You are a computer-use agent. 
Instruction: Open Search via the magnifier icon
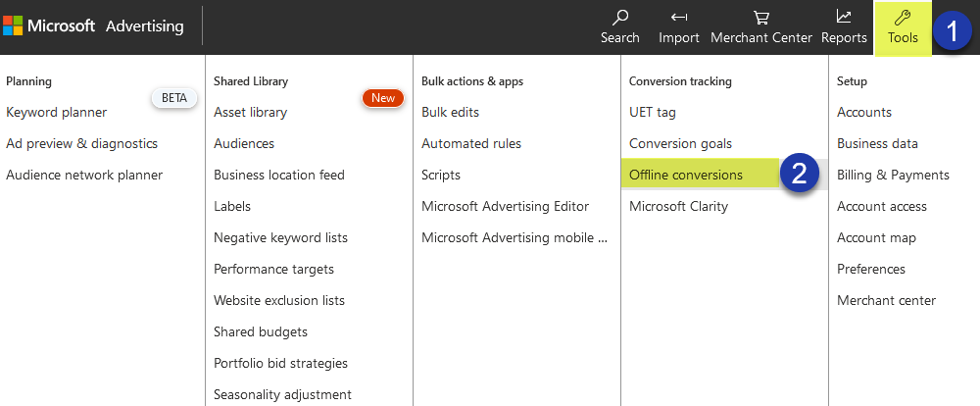click(620, 17)
